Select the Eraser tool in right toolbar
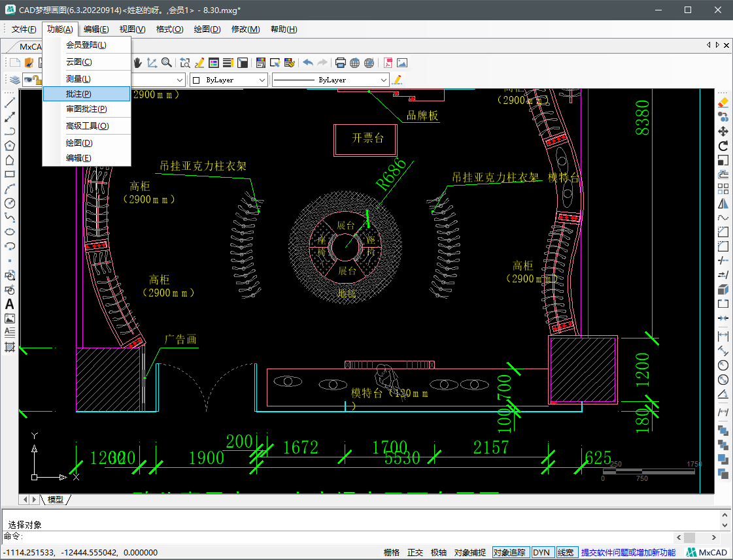 (x=723, y=103)
